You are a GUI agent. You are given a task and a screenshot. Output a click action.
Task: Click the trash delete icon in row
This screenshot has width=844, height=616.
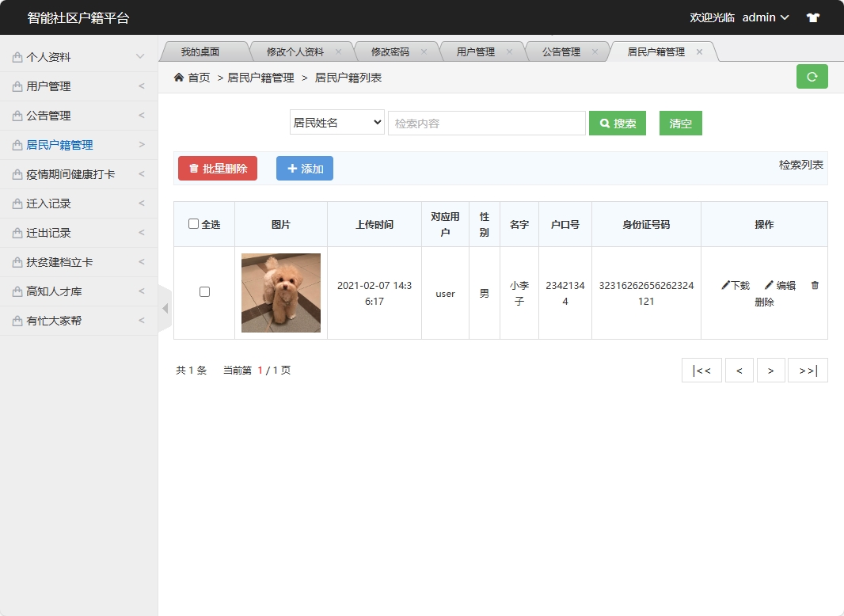815,285
